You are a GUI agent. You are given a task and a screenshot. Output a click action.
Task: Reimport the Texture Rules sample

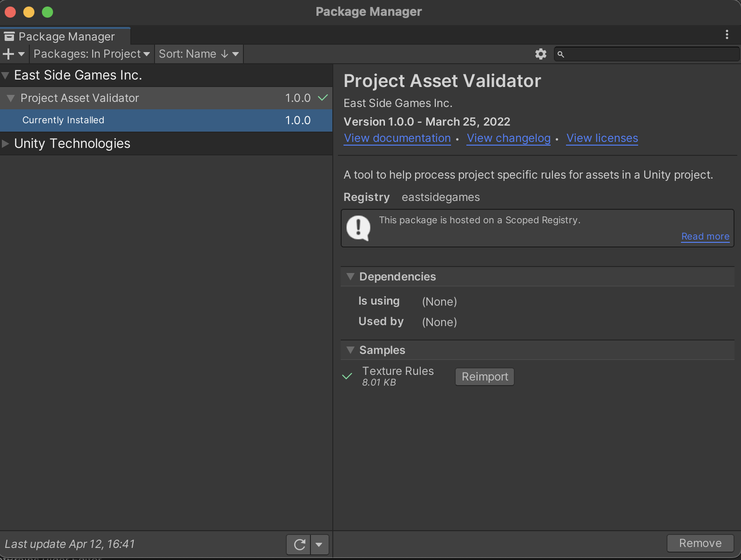[485, 377]
